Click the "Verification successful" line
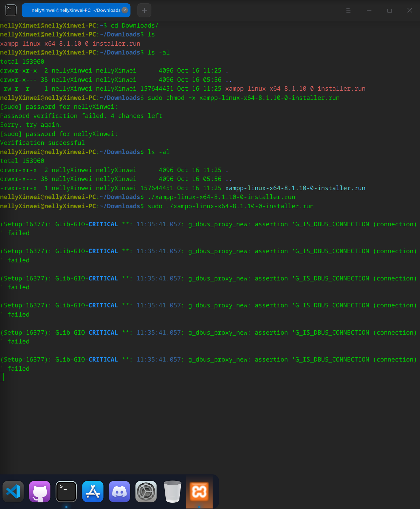 [42, 143]
